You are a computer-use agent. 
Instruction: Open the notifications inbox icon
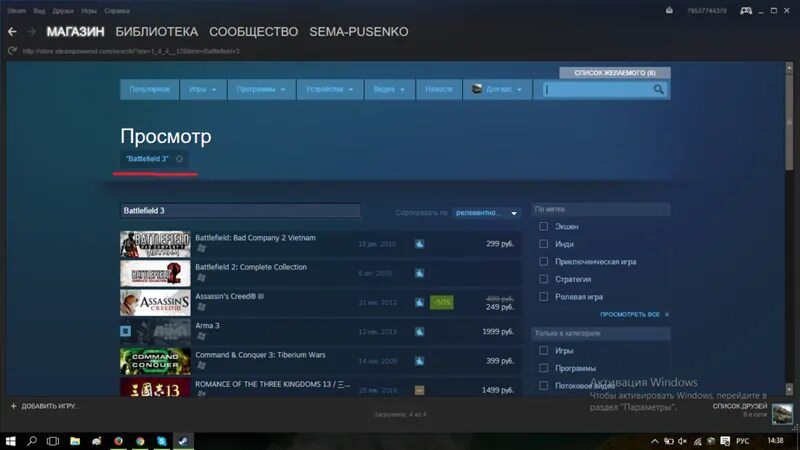point(669,11)
